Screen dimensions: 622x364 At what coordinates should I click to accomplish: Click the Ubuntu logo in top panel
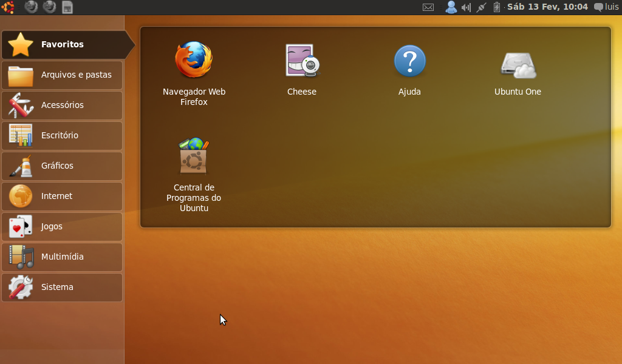coord(8,7)
